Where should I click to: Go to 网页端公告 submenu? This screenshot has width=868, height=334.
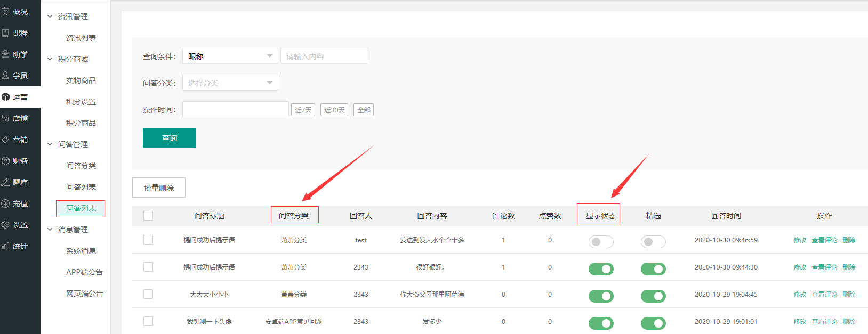[85, 294]
